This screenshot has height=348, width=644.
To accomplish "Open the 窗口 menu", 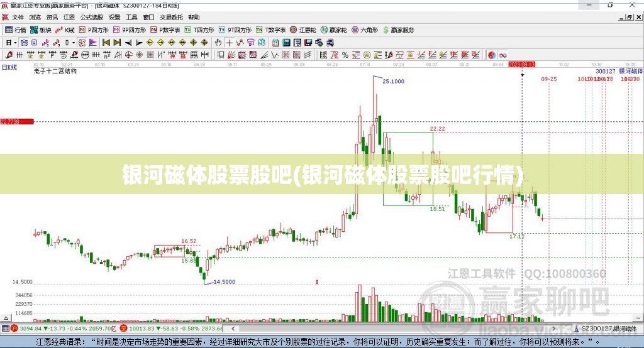I will pos(148,17).
